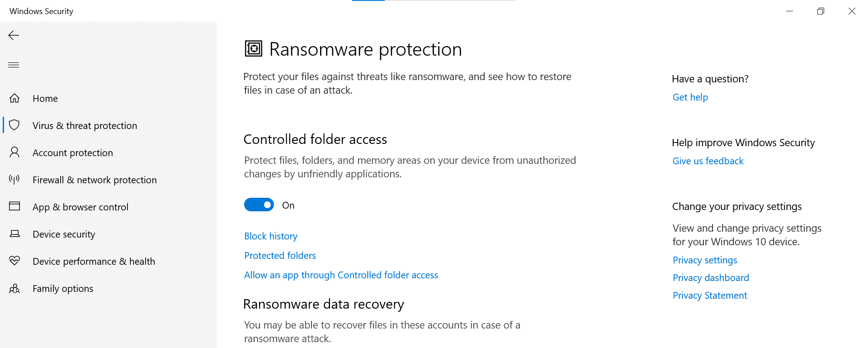View the Privacy dashboard
The width and height of the screenshot is (868, 348).
710,277
